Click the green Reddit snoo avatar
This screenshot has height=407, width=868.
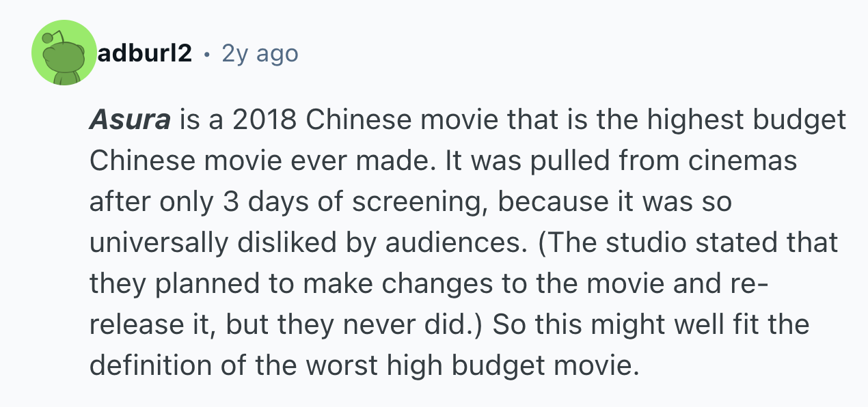tap(64, 53)
